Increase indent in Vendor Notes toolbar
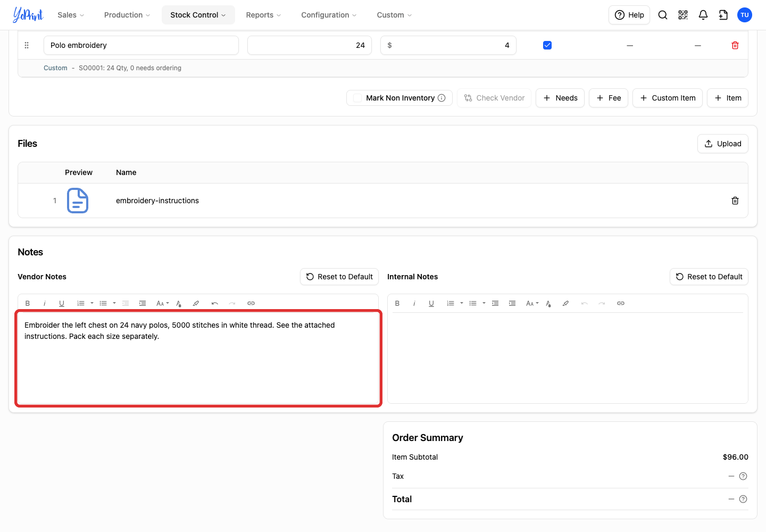This screenshot has height=532, width=766. tap(143, 303)
